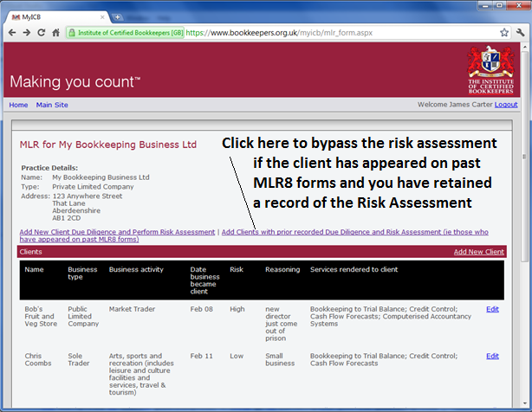This screenshot has width=532, height=412.
Task: Click Small business reasoning cell
Action: (x=280, y=359)
